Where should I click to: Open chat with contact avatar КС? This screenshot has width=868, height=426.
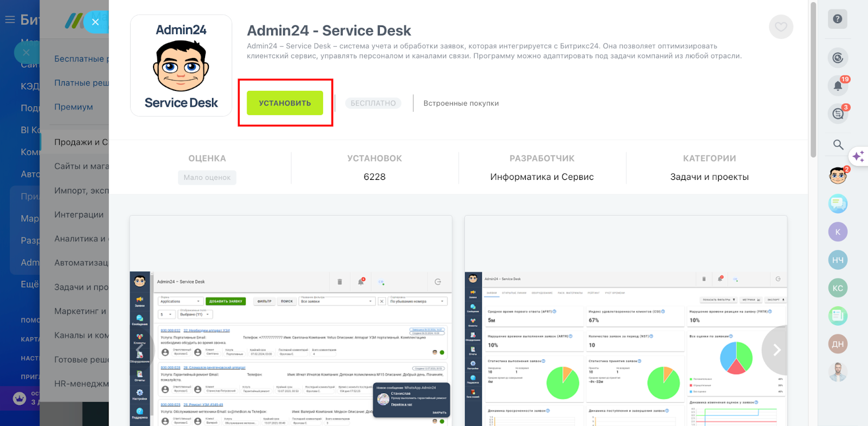[838, 288]
